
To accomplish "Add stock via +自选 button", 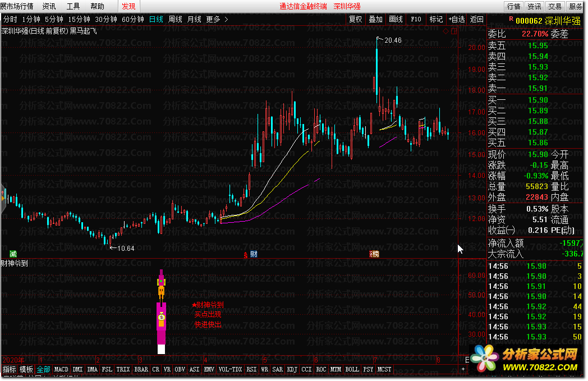I will click(456, 19).
